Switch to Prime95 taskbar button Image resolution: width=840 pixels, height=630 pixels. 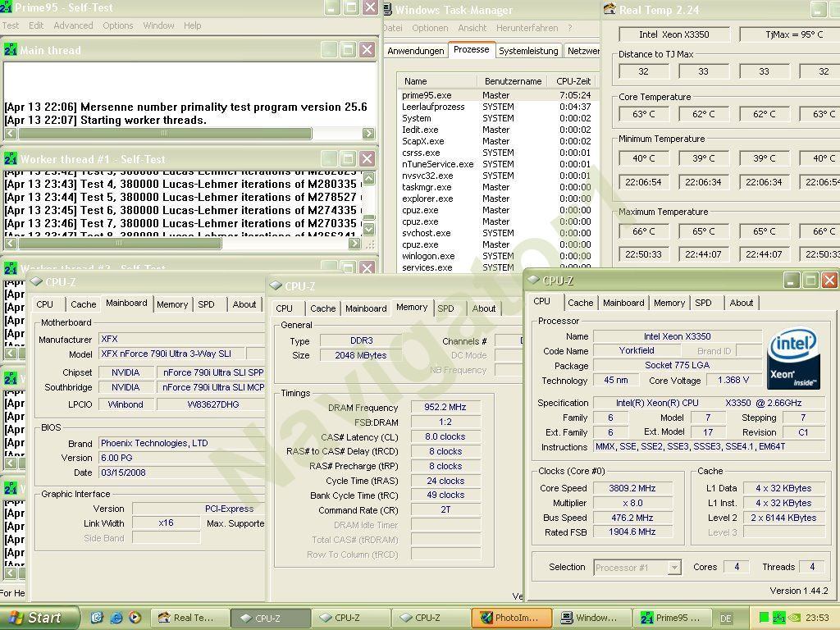click(x=672, y=618)
